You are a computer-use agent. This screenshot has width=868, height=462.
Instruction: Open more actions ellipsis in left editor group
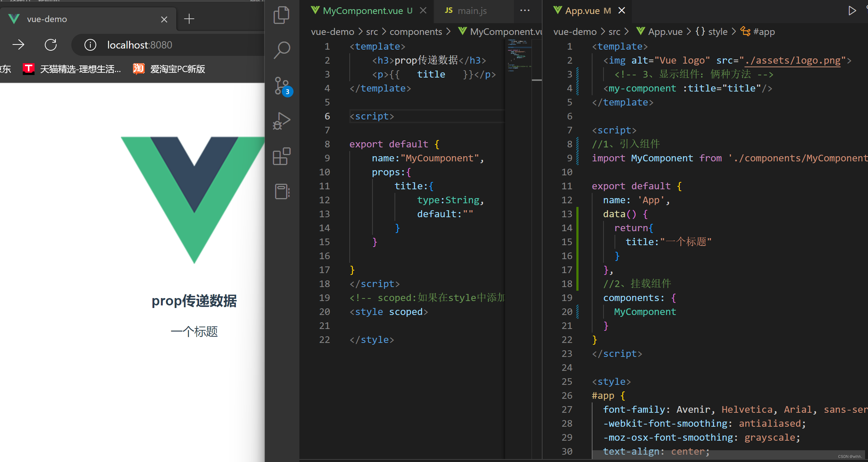click(x=525, y=10)
